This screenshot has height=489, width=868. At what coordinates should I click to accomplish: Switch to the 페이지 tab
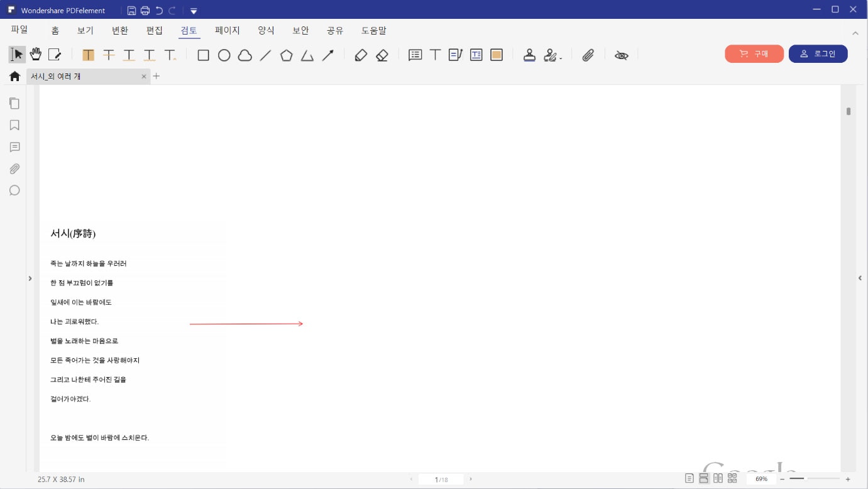228,30
